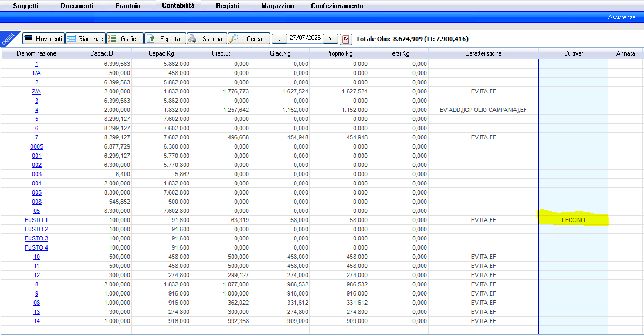Open tank link 12
The width and height of the screenshot is (644, 335).
37,275
